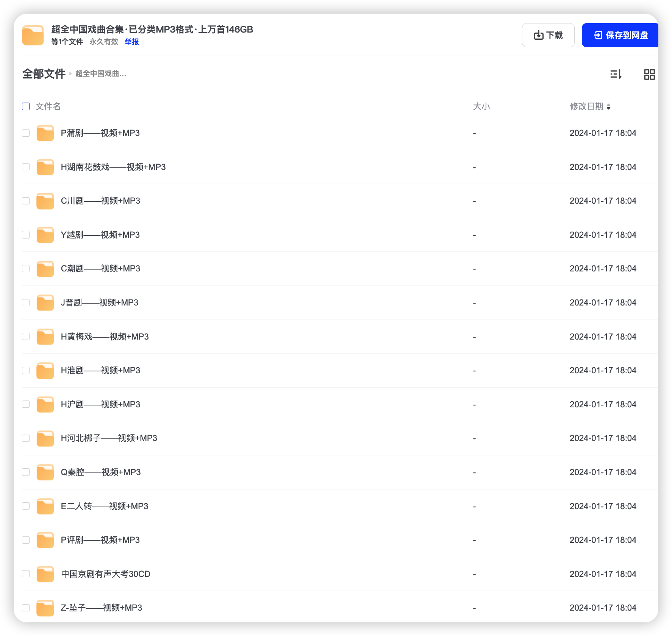This screenshot has height=636, width=672.
Task: Open H湖南花鼓戏 folder icon
Action: click(45, 167)
